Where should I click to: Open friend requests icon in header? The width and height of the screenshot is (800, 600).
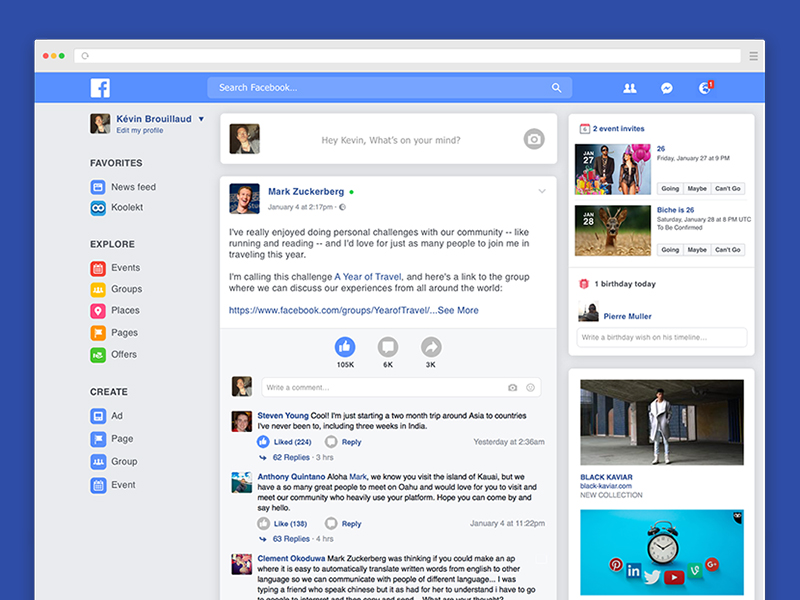pyautogui.click(x=630, y=88)
